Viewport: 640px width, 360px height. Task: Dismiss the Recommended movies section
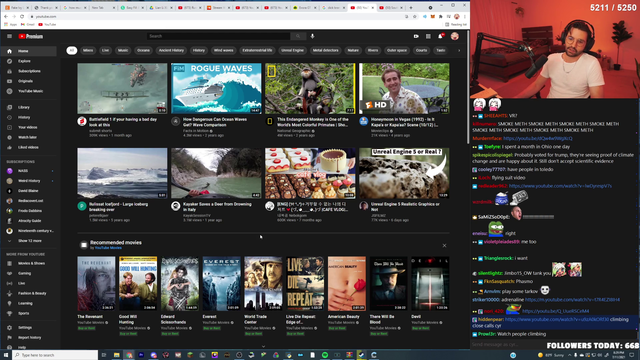click(444, 246)
